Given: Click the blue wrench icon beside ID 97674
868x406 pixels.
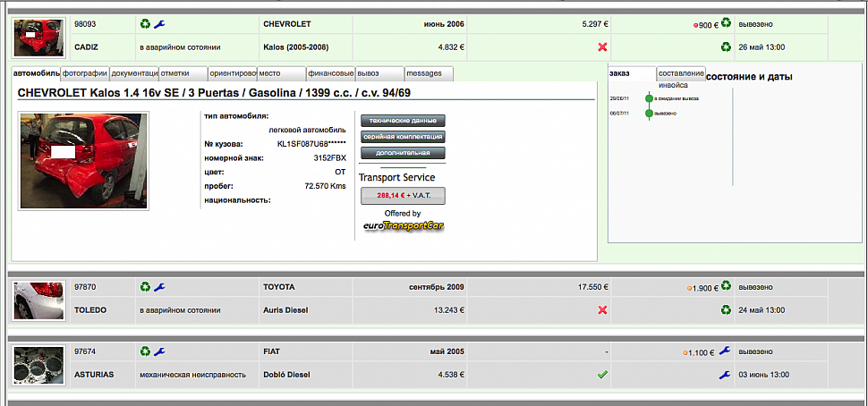Looking at the screenshot, I should 159,351.
